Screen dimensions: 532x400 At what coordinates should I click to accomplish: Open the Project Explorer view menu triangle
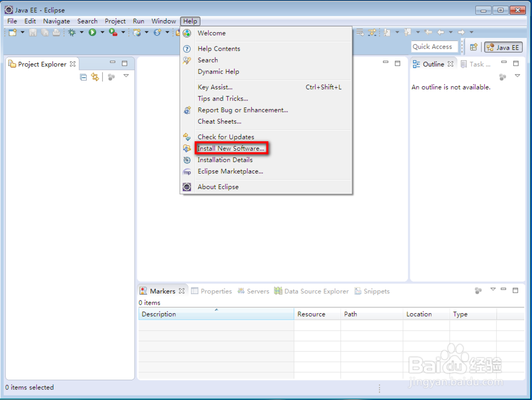[x=126, y=76]
